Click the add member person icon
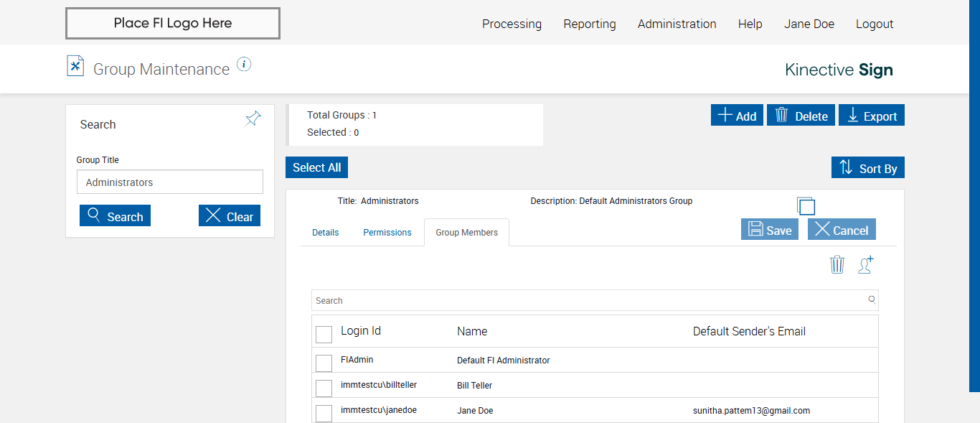This screenshot has height=423, width=980. [866, 264]
